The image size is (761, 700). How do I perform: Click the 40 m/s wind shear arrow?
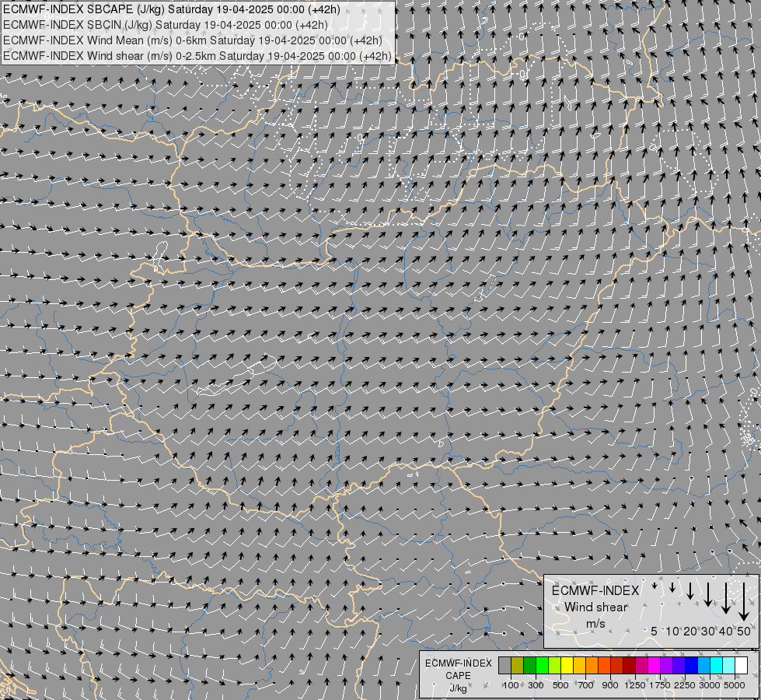click(x=726, y=598)
